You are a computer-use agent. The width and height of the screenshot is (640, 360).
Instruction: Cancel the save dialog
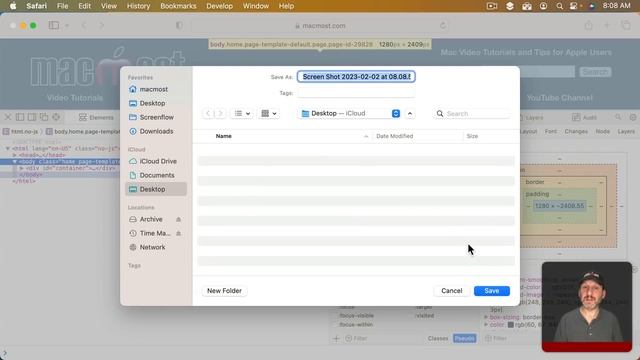(x=451, y=291)
